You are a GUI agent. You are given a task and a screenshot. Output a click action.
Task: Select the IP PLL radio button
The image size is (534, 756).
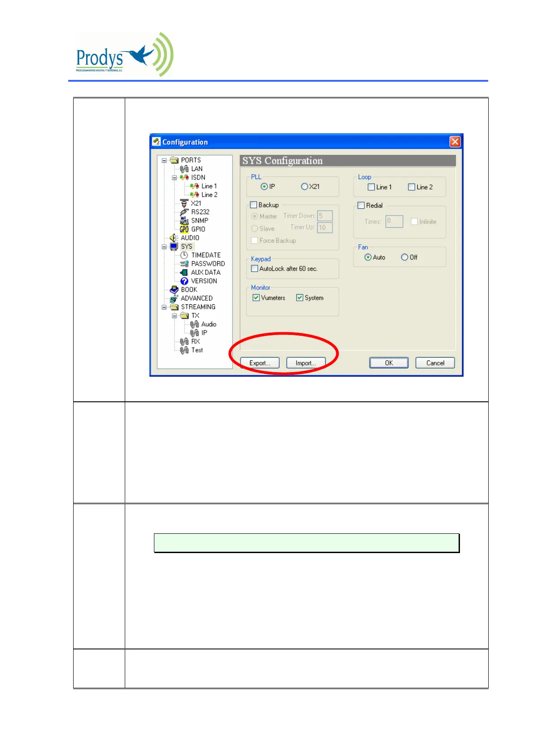(264, 187)
